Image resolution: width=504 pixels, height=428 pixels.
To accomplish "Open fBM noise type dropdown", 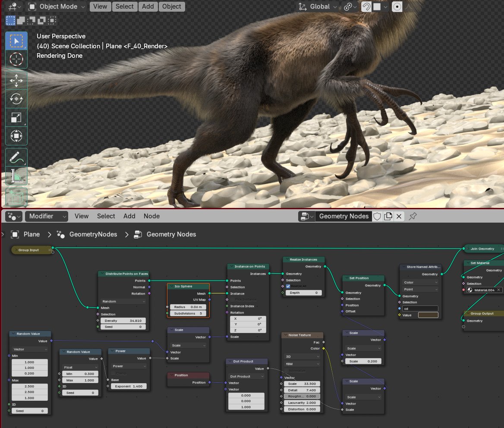I will (x=302, y=364).
